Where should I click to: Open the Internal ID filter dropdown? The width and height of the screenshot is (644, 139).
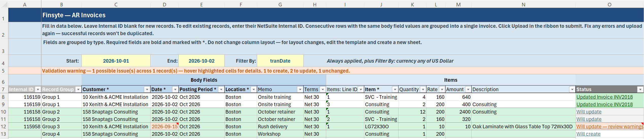click(x=38, y=89)
